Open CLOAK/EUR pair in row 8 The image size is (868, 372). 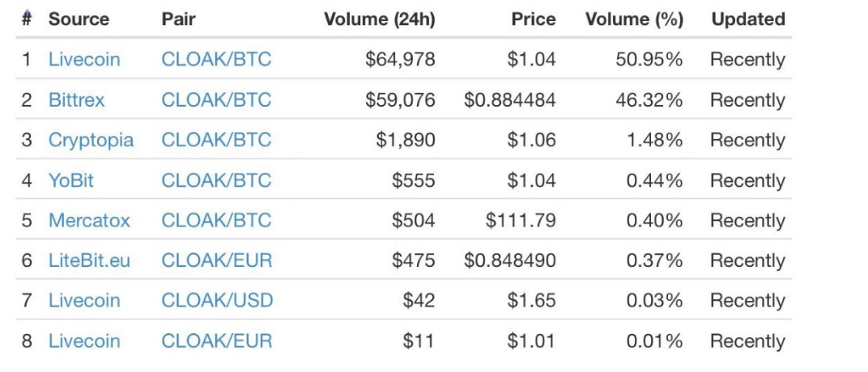(x=217, y=340)
